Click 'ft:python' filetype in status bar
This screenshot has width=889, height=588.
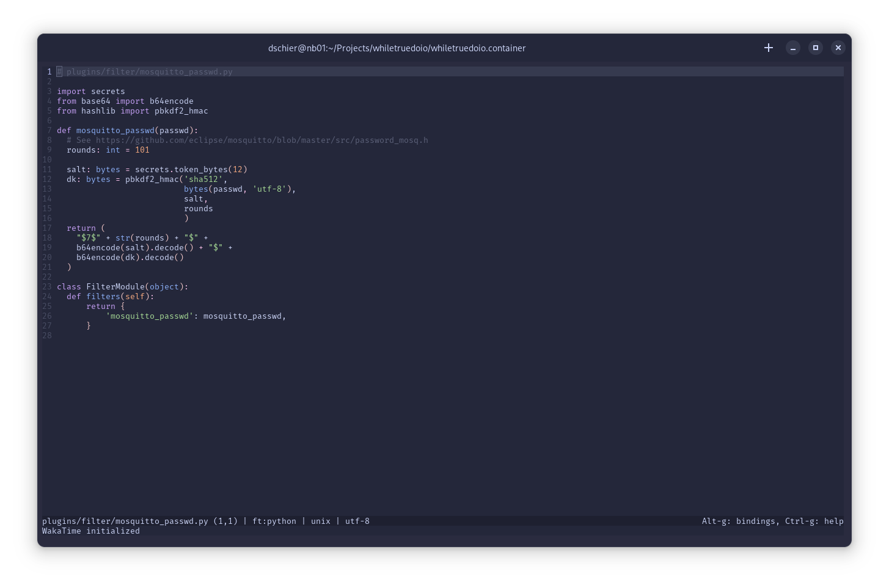tap(274, 521)
